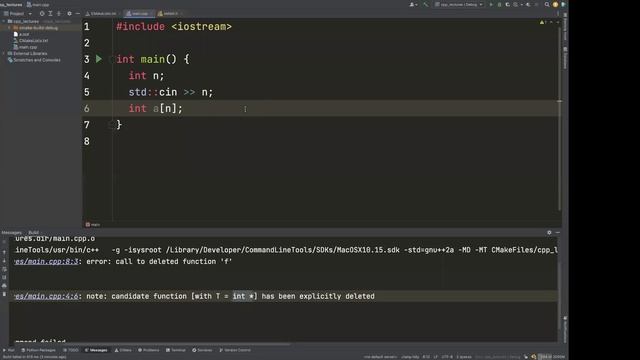Open the Terminal tool window
The image size is (640, 360).
click(x=176, y=350)
